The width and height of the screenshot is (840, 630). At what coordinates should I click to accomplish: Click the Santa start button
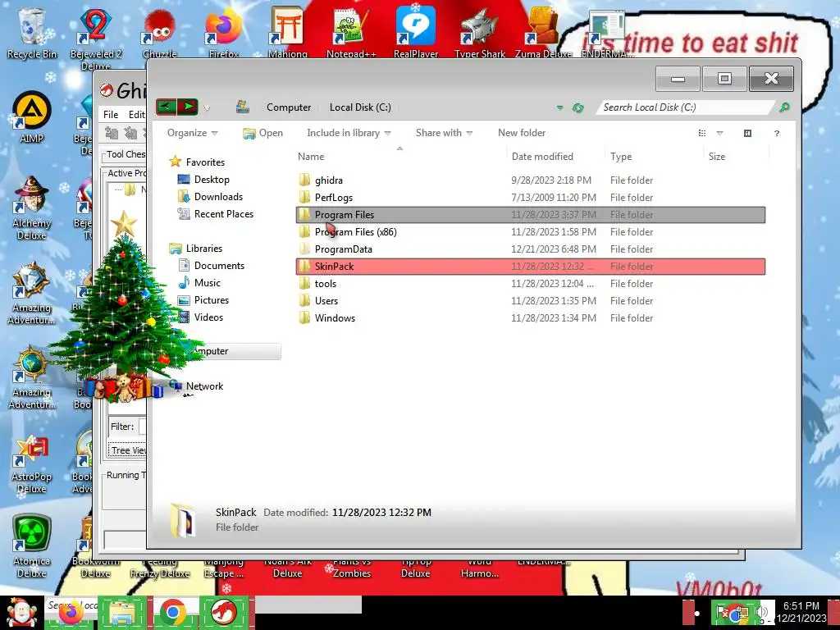[x=21, y=613]
